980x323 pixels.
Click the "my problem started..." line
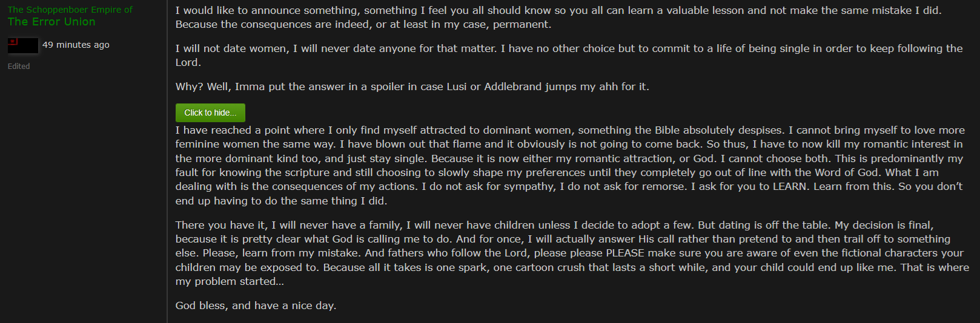tap(230, 281)
